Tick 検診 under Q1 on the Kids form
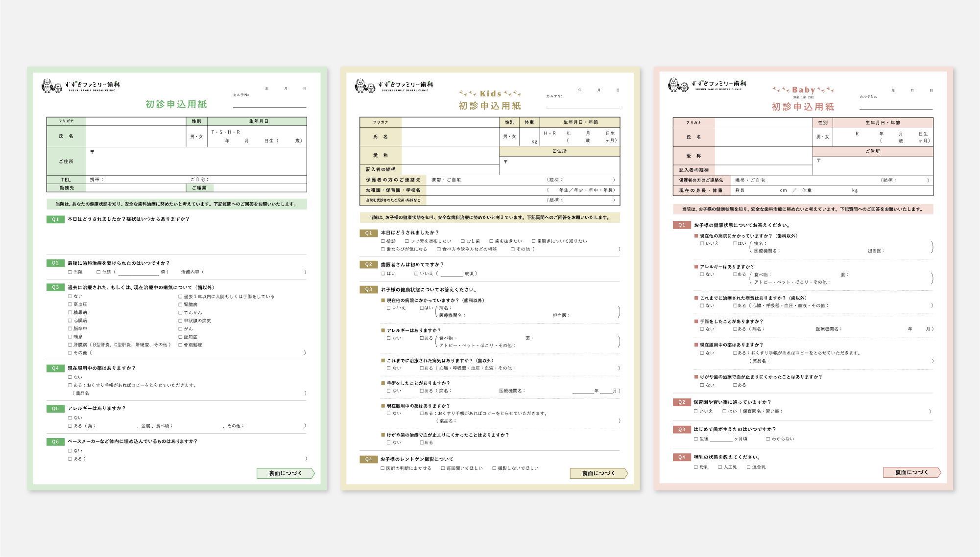 pos(383,241)
